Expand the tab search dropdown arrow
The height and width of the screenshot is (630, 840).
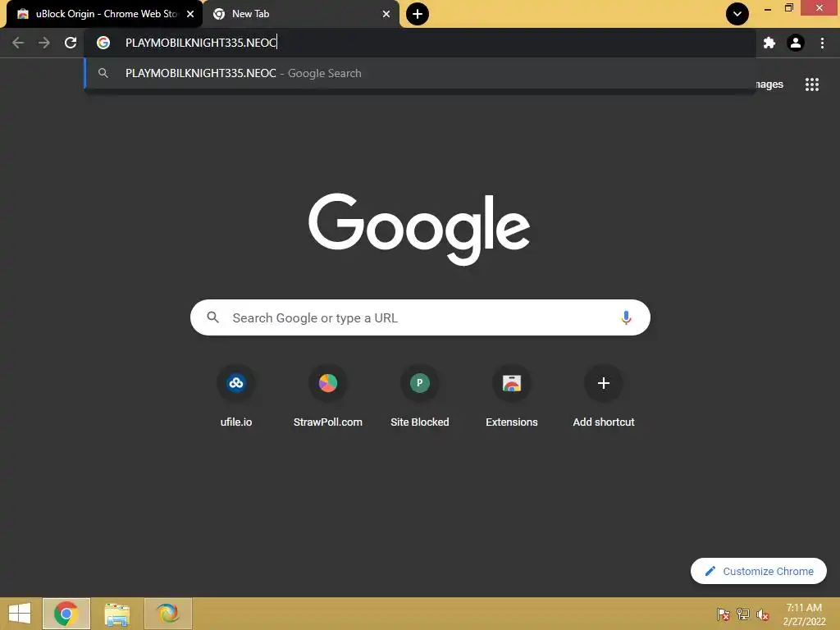(737, 14)
